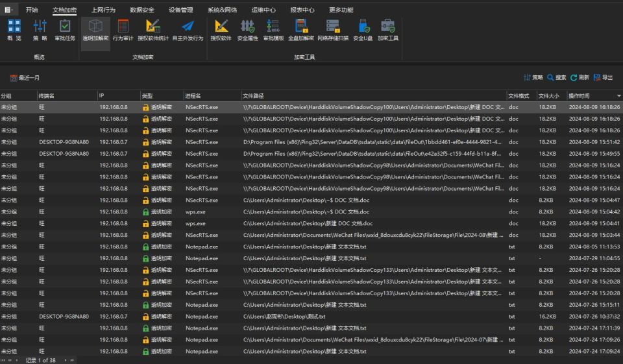Switch to the 上网行为 tab
This screenshot has height=364, width=623.
pos(103,10)
